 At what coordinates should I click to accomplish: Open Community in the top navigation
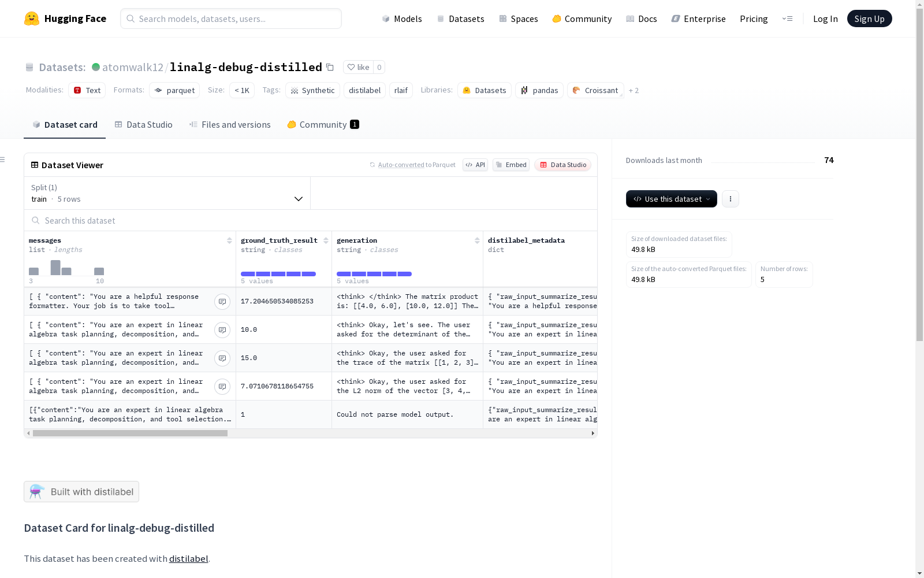582,18
